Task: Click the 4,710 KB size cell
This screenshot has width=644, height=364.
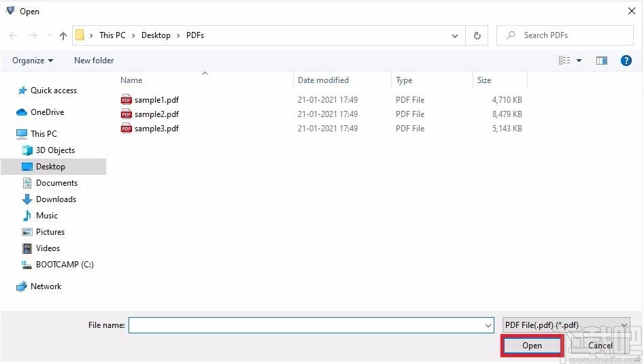Action: tap(507, 100)
